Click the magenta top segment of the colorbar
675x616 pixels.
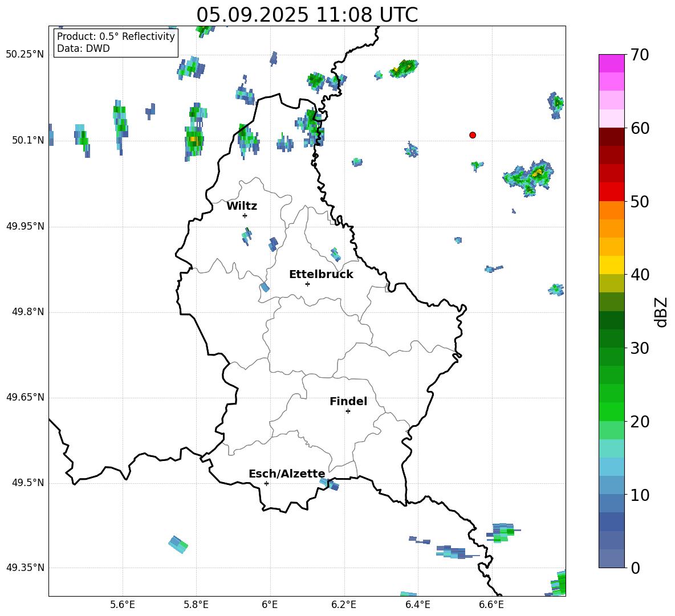(x=612, y=63)
